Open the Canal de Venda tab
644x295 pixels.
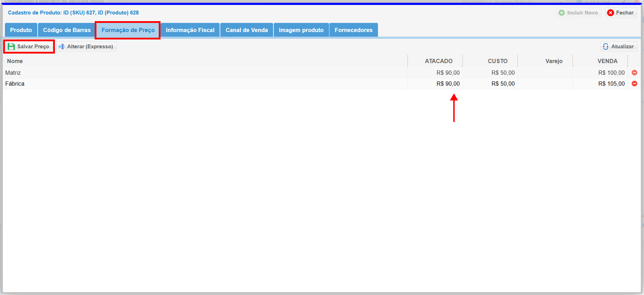coord(247,30)
